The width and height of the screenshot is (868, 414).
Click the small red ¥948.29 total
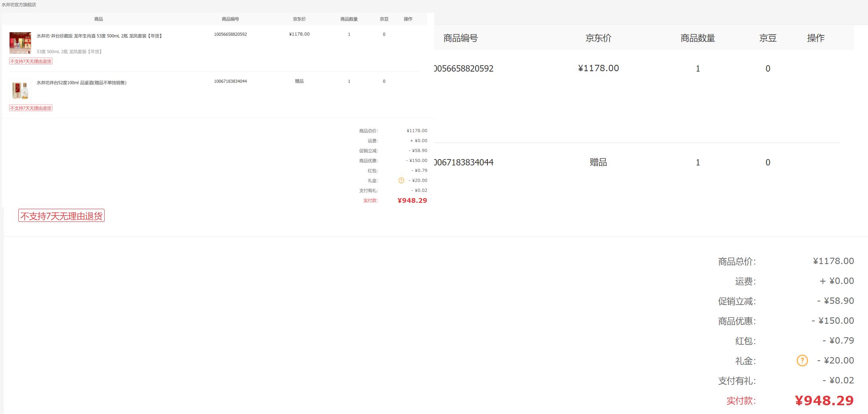tap(412, 200)
